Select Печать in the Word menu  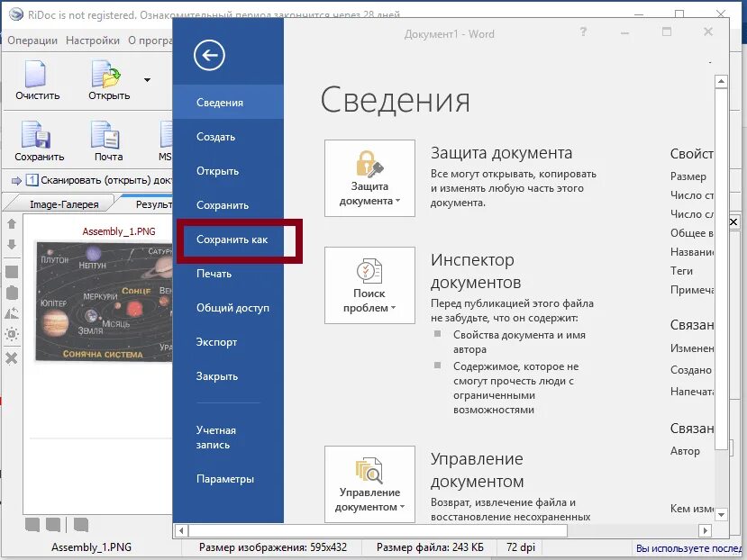point(228,274)
